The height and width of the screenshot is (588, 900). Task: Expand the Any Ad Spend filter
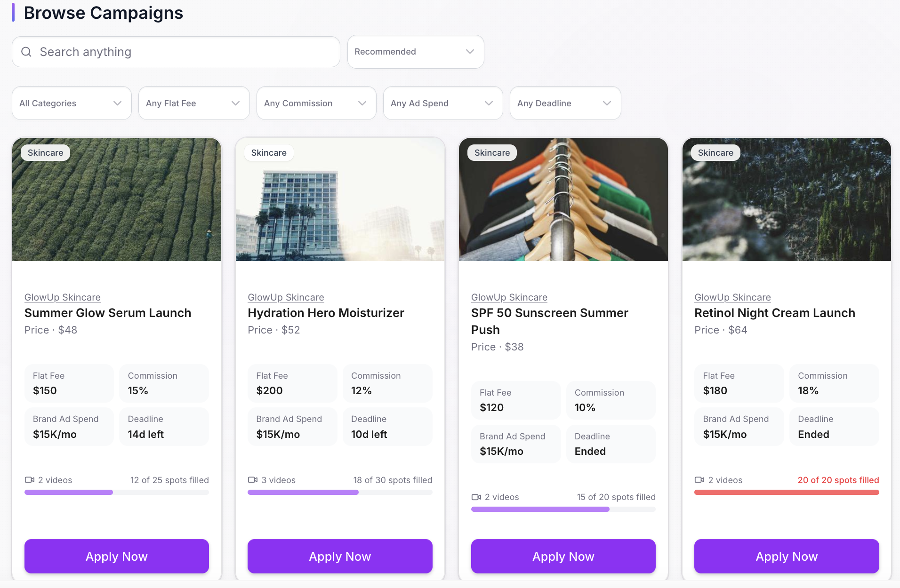point(443,103)
